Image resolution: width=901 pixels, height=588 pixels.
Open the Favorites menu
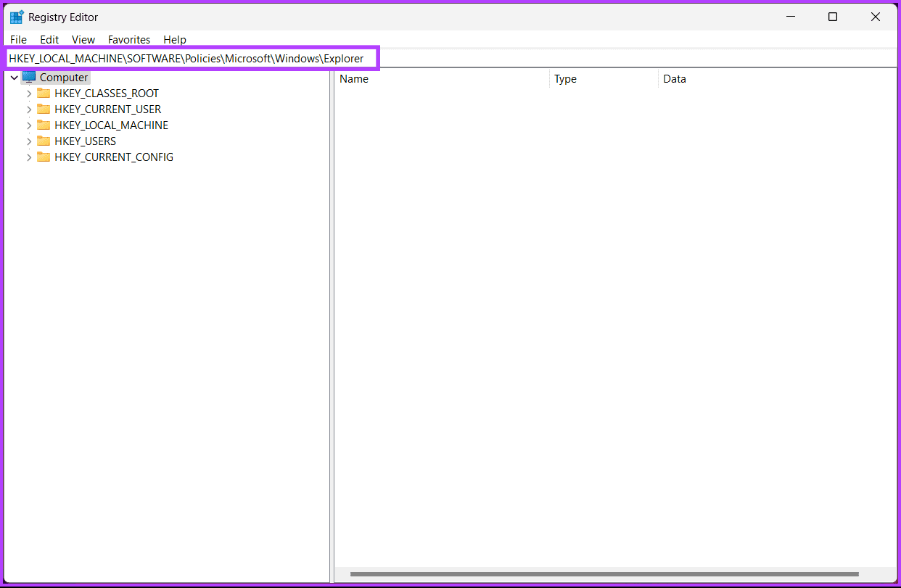point(129,40)
